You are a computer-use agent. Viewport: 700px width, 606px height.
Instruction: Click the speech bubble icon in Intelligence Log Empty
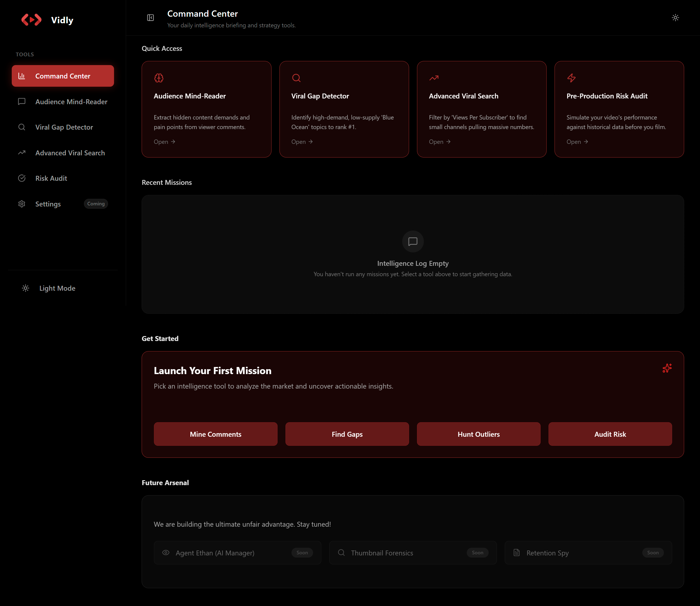413,241
